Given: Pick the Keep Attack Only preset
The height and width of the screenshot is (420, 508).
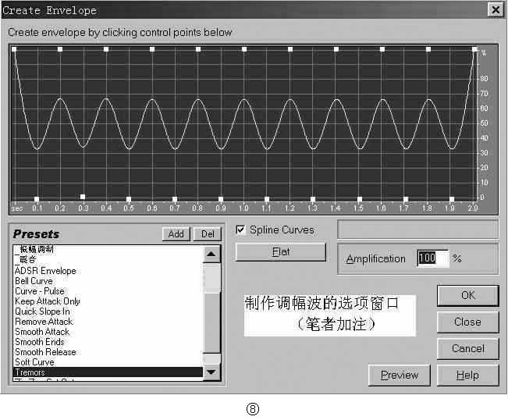Looking at the screenshot, I should (48, 301).
